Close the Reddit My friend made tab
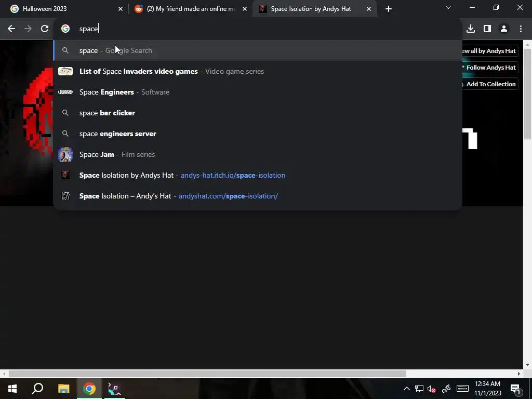This screenshot has width=532, height=399. click(245, 9)
